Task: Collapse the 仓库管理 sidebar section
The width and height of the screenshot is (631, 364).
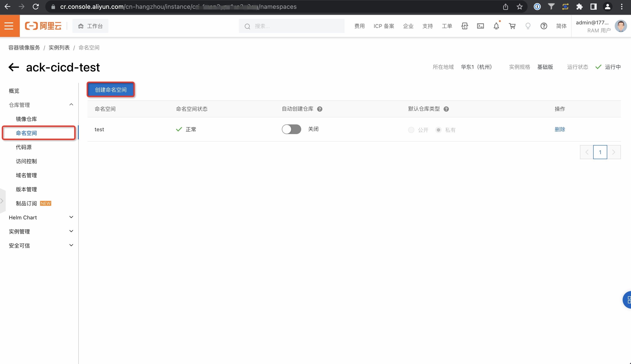Action: 71,105
